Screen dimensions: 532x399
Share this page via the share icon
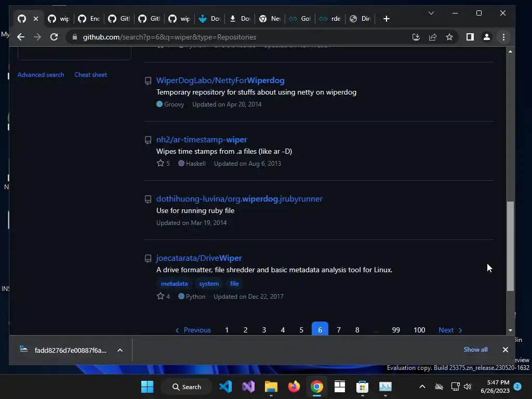click(x=433, y=37)
